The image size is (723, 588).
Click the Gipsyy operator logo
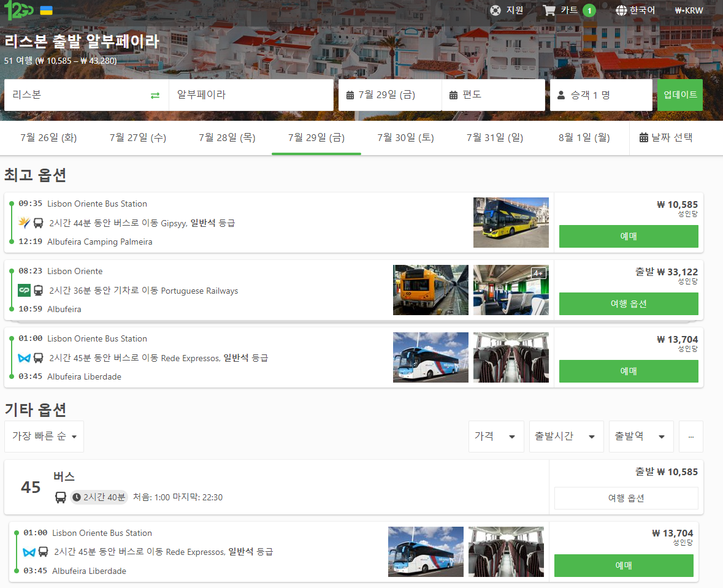[24, 223]
